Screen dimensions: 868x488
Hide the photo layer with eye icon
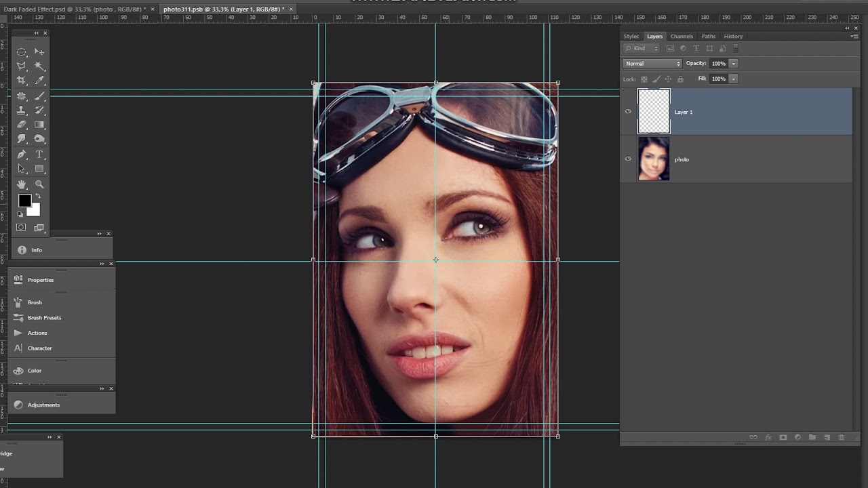628,159
